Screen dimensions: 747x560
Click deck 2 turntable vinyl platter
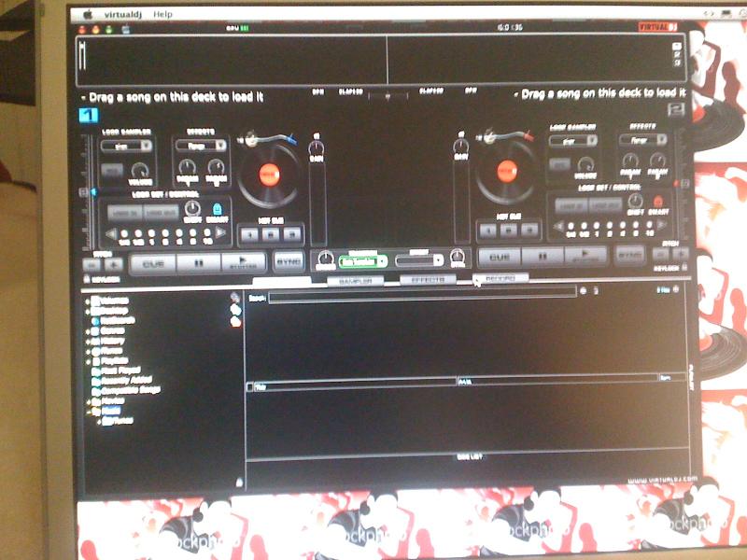coord(506,172)
